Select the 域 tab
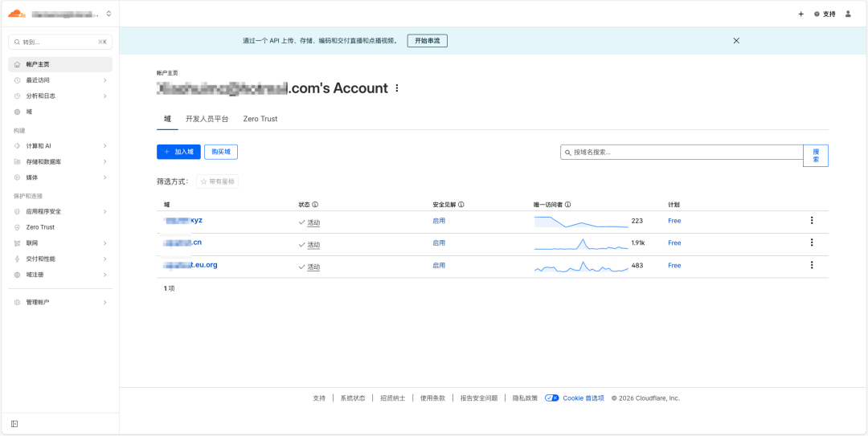The width and height of the screenshot is (868, 436). click(x=167, y=119)
